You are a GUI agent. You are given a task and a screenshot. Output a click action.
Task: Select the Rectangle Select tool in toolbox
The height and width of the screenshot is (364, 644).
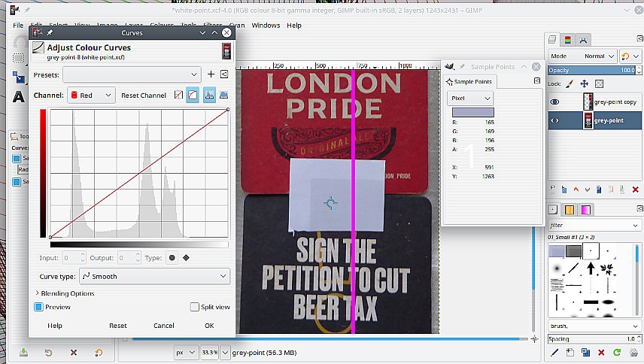pyautogui.click(x=19, y=58)
